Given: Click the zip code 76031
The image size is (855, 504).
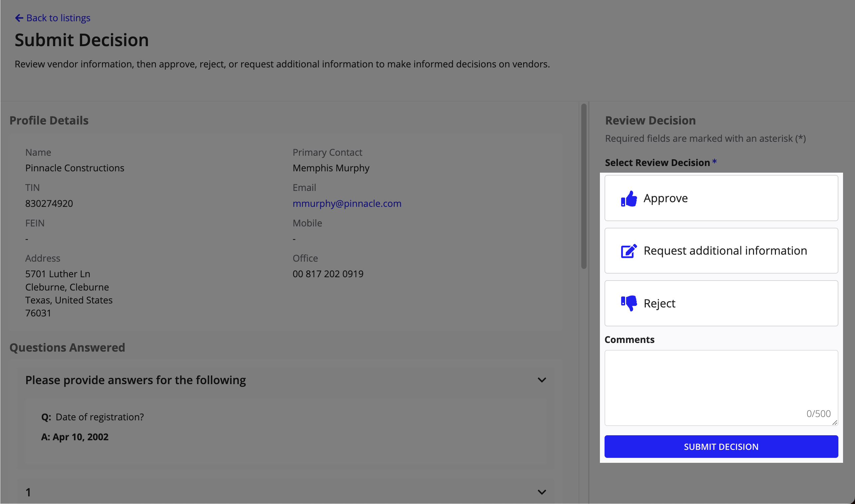Looking at the screenshot, I should coord(38,313).
